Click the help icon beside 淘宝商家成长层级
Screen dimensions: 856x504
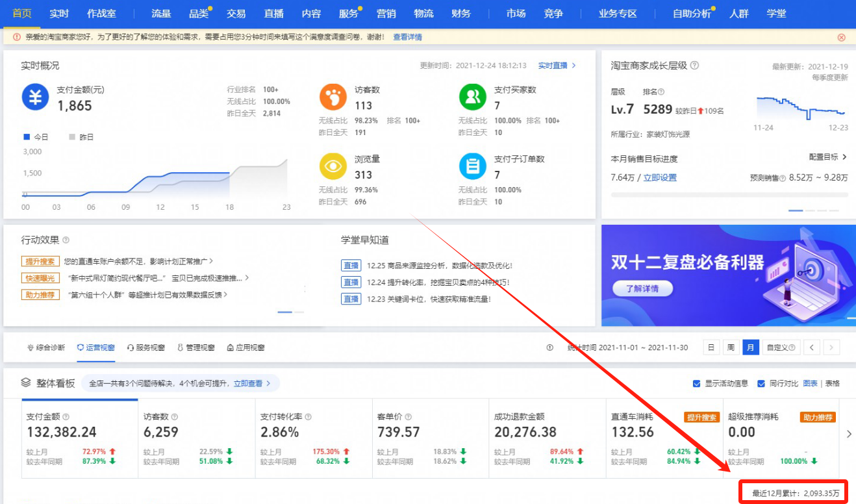tap(694, 66)
